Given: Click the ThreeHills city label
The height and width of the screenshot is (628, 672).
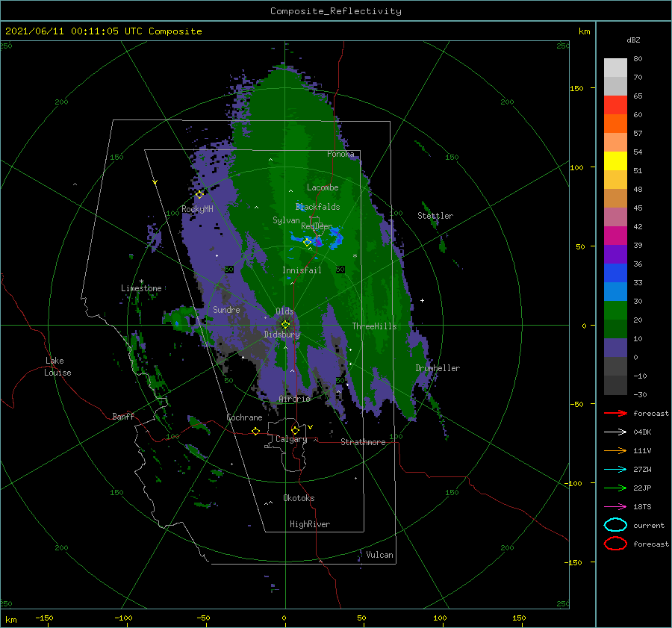Looking at the screenshot, I should coord(375,326).
